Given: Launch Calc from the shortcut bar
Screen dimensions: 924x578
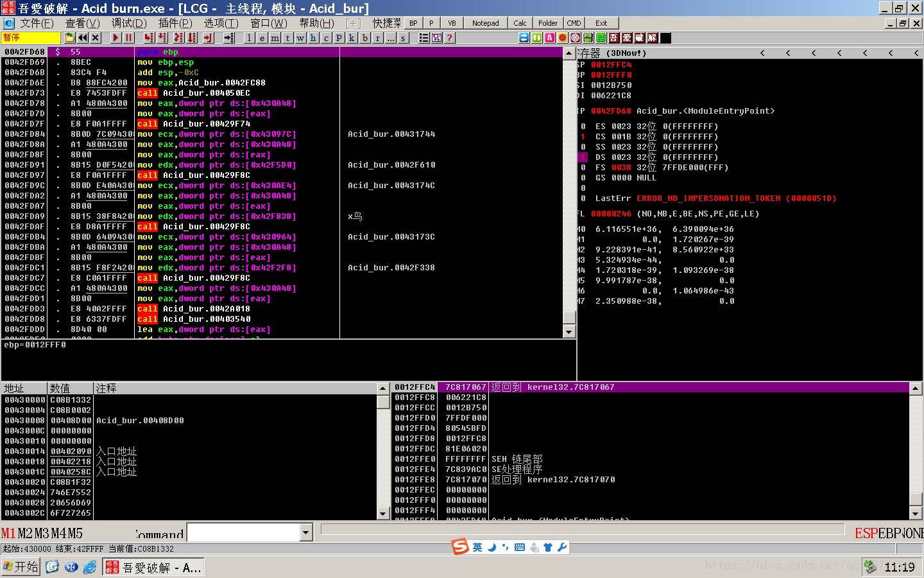Looking at the screenshot, I should 520,23.
